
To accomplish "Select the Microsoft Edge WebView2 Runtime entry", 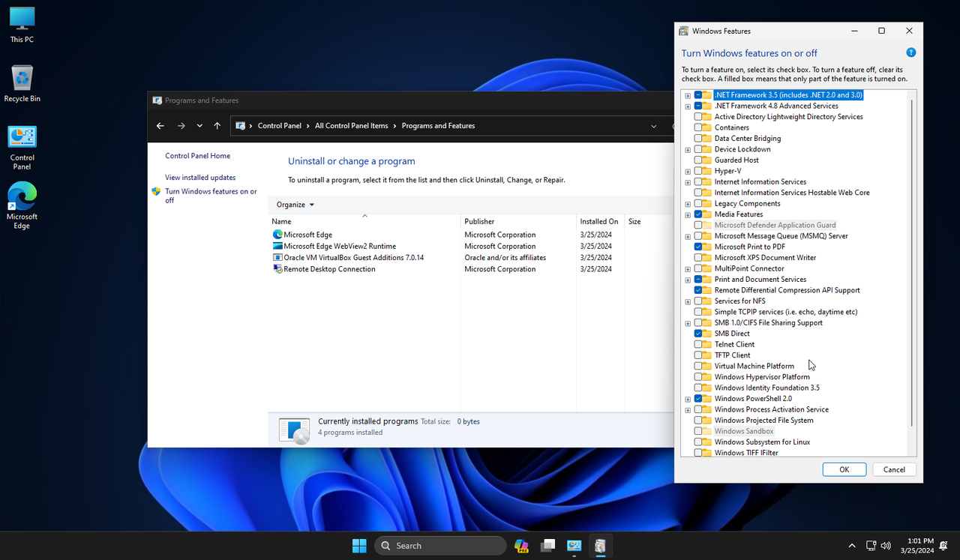I will 340,246.
